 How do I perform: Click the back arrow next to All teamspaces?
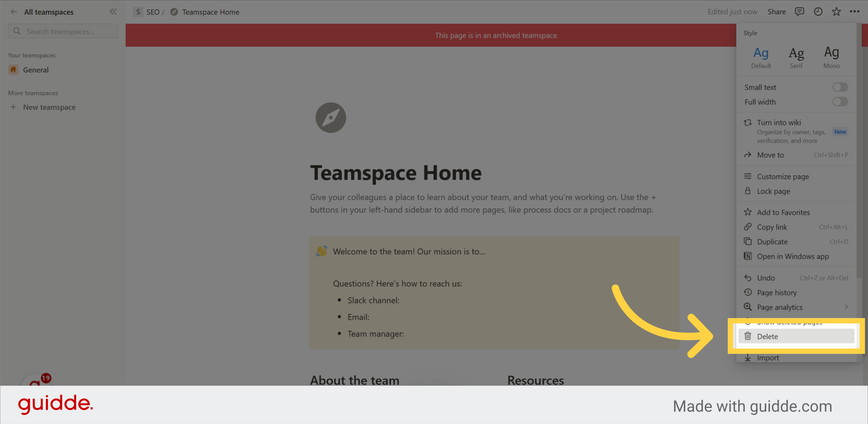coord(14,12)
